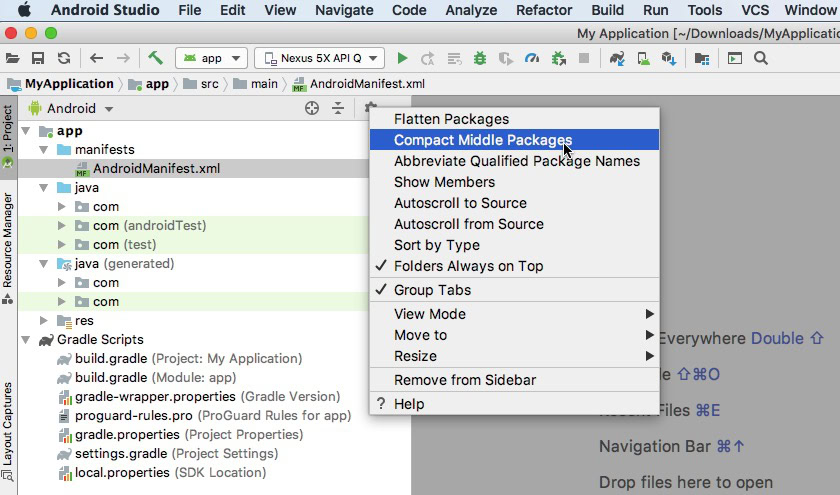The height and width of the screenshot is (495, 840).
Task: Expand the com (androidTest) package
Action: point(62,226)
